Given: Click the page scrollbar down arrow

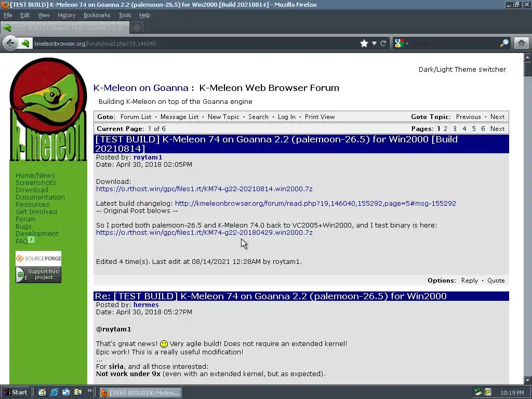Looking at the screenshot, I should point(528,380).
